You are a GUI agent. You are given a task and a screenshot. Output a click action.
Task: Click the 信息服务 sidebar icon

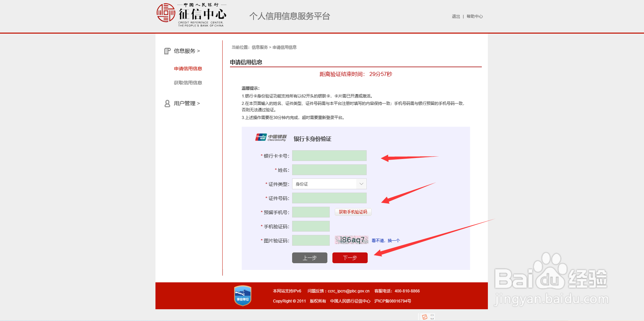pos(167,50)
